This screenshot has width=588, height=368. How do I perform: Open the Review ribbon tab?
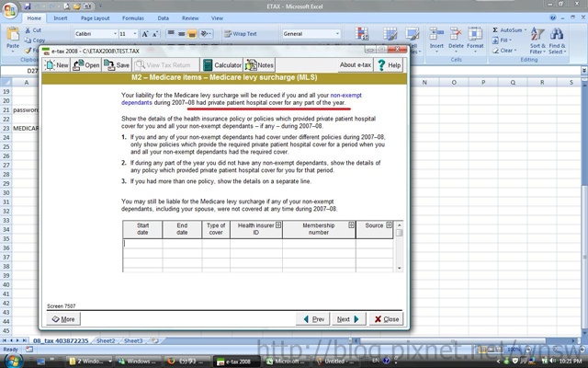(190, 18)
